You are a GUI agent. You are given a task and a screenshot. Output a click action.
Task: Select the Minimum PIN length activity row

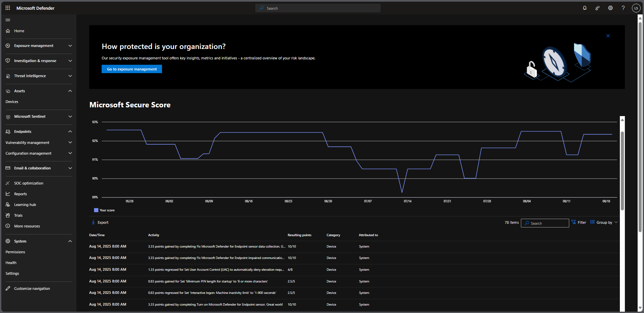click(354, 281)
